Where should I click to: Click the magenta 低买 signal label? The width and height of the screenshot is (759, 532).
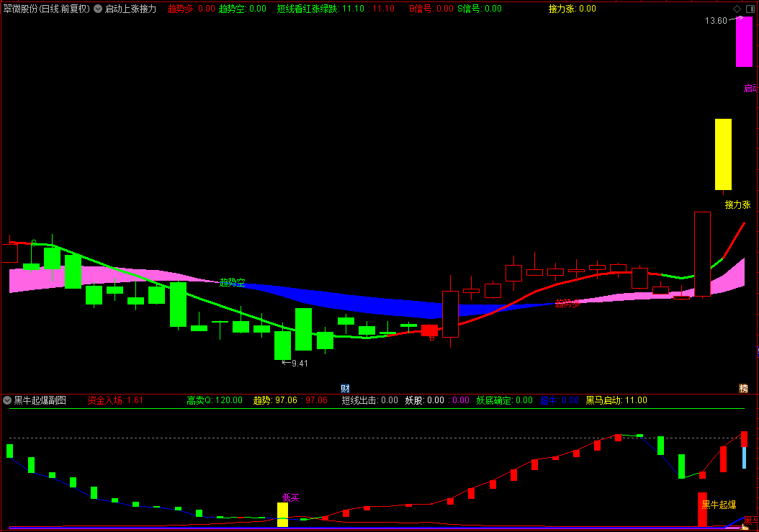(290, 497)
